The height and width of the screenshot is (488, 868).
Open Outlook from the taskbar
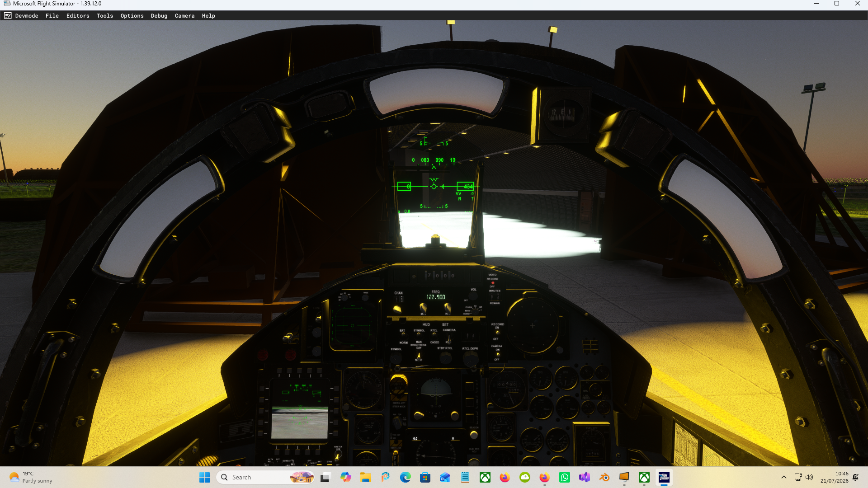445,477
